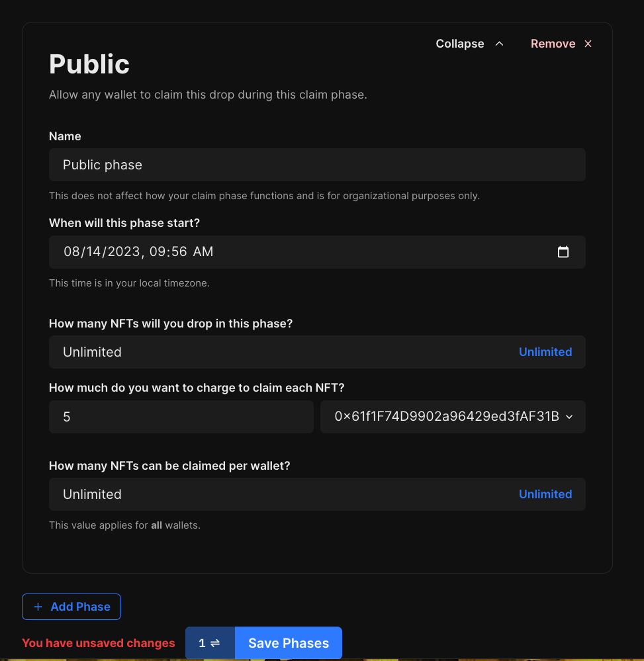Viewport: 644px width, 661px height.
Task: Set drop quantity to Unlimited link
Action: [x=545, y=352]
